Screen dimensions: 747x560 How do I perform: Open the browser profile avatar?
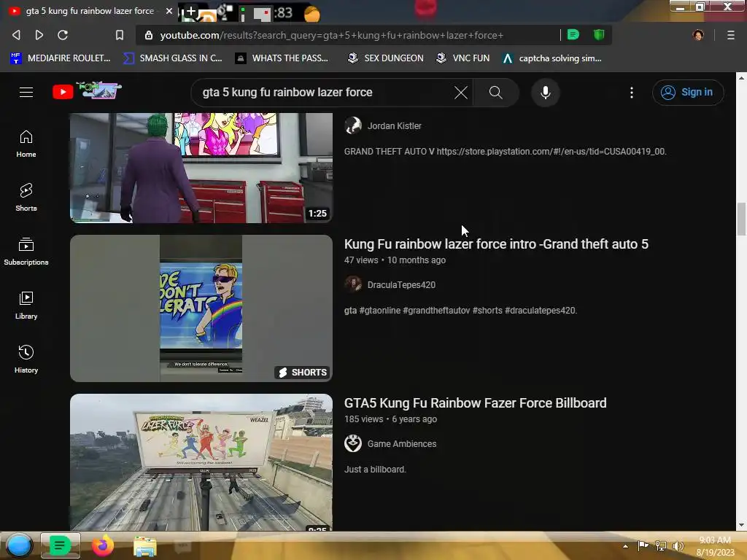coord(698,35)
